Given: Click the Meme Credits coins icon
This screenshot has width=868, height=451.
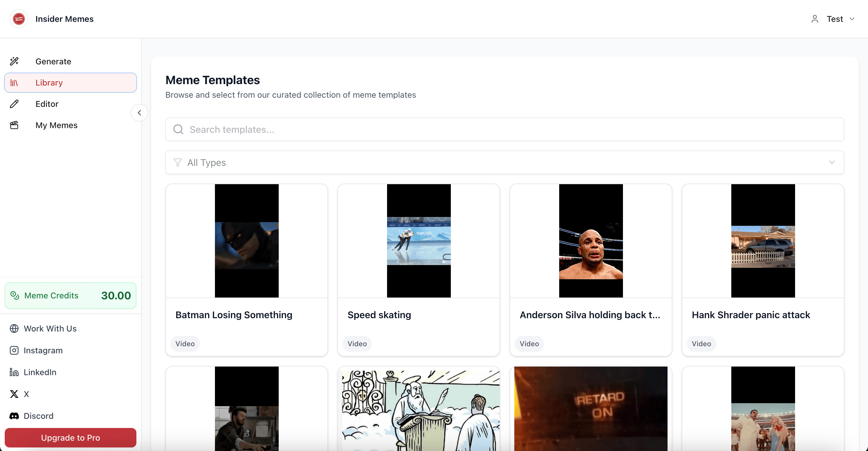Looking at the screenshot, I should click(x=15, y=295).
